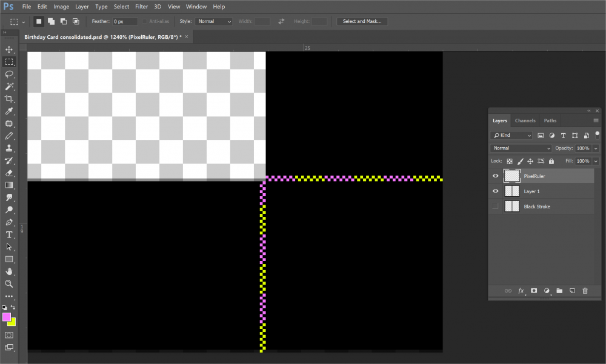Click the delete layer trash icon

(x=585, y=291)
